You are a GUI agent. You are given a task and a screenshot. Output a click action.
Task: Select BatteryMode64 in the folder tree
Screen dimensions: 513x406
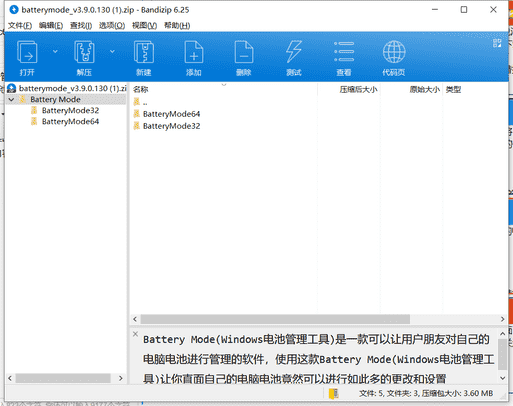[70, 121]
